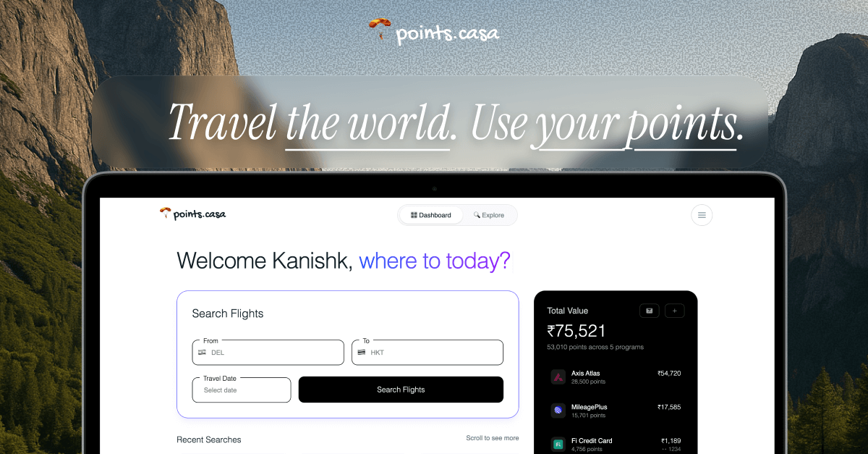
Task: Click the Scroll to see more link
Action: (x=493, y=437)
